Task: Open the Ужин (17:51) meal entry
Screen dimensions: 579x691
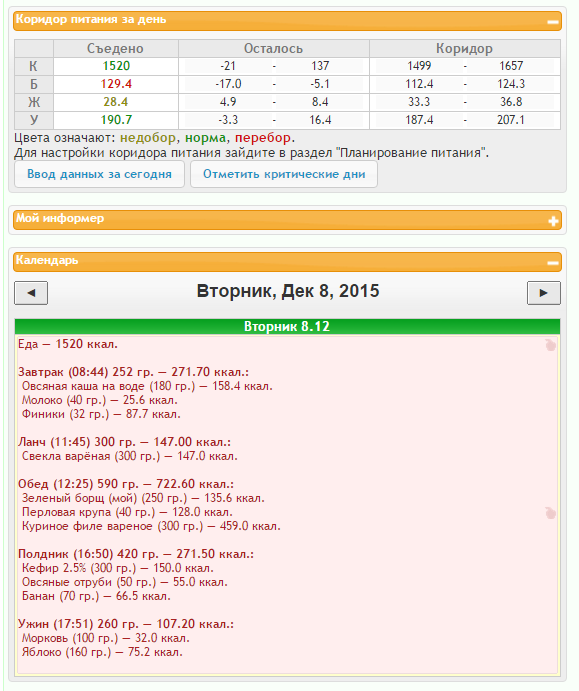Action: click(126, 624)
